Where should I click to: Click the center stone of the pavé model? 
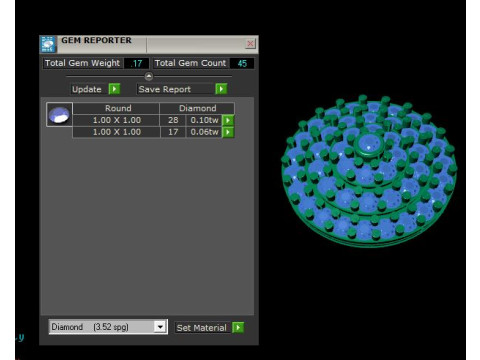point(369,144)
